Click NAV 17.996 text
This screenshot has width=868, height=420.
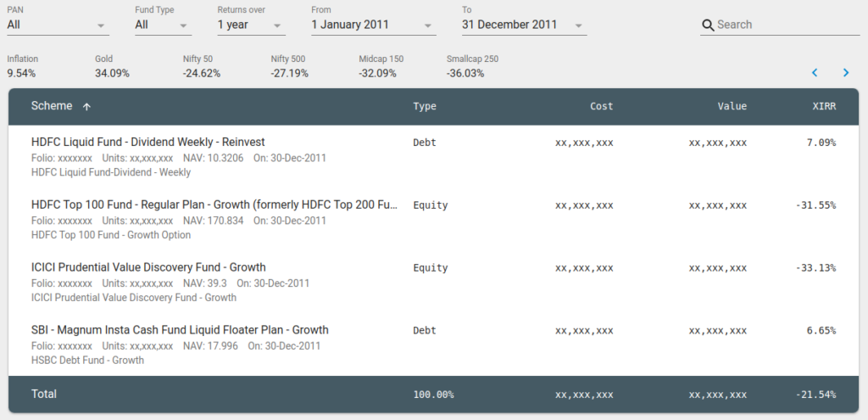pyautogui.click(x=210, y=345)
